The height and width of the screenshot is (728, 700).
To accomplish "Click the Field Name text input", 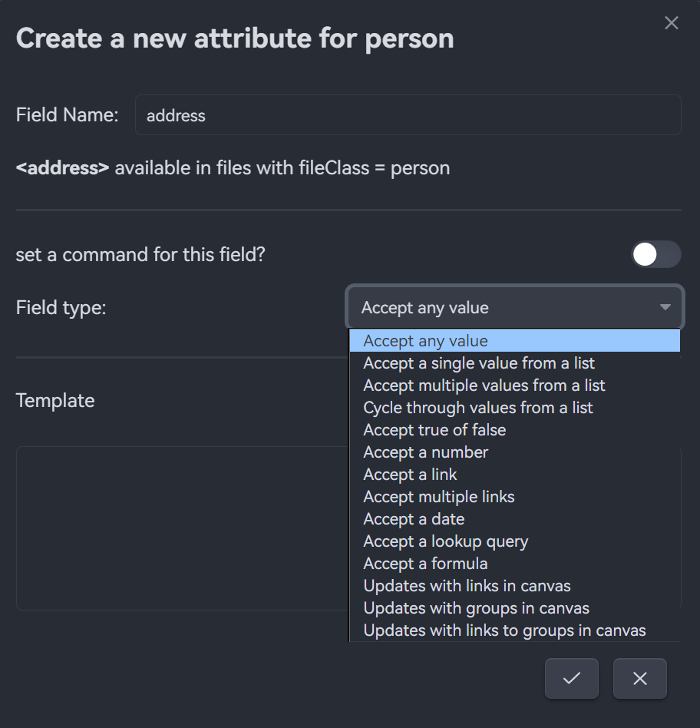I will (408, 115).
